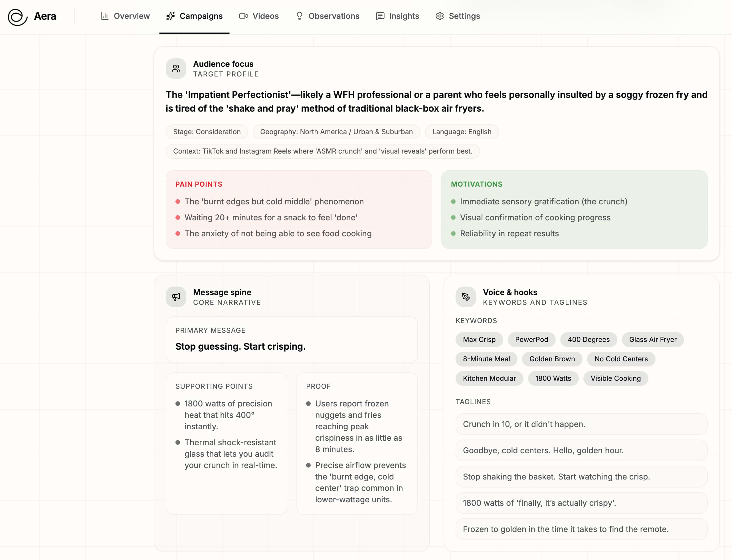Switch to the Campaigns tab

tap(195, 16)
